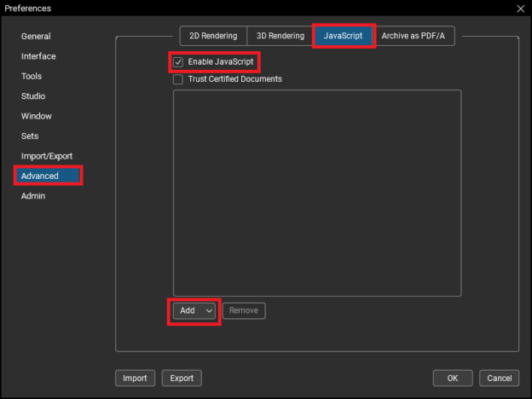This screenshot has height=399, width=532.
Task: Open Admin preferences section
Action: click(33, 196)
